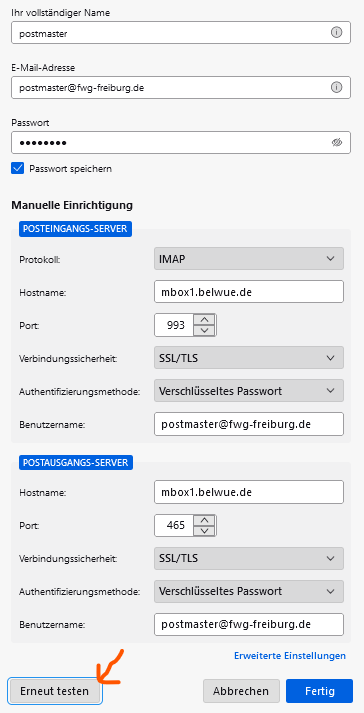Open the Protokoll IMAP dropdown
This screenshot has height=713, width=364.
pos(249,259)
